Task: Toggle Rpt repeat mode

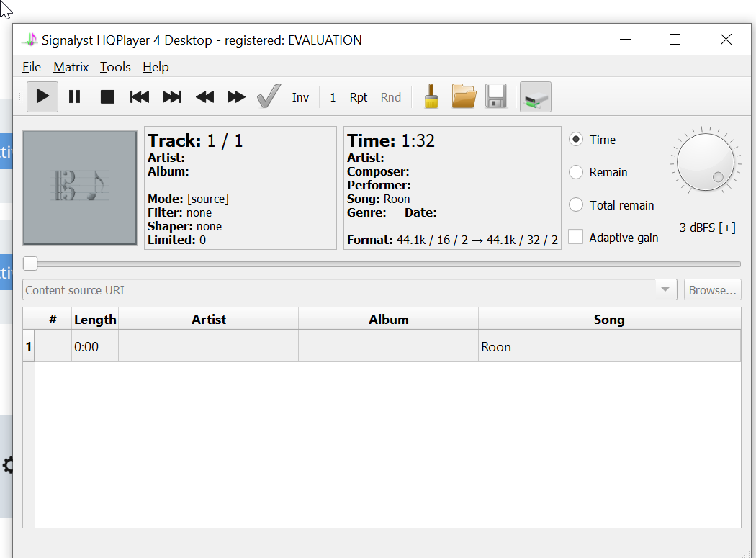Action: [x=359, y=97]
